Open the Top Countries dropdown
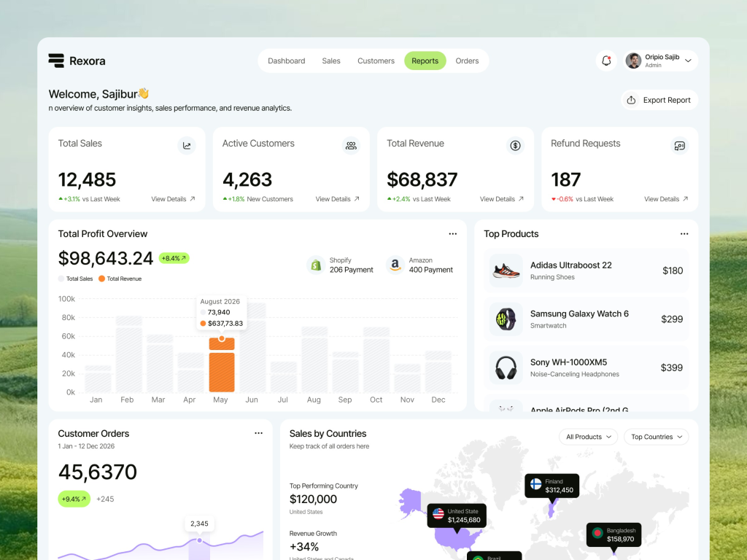The image size is (747, 560). click(656, 437)
